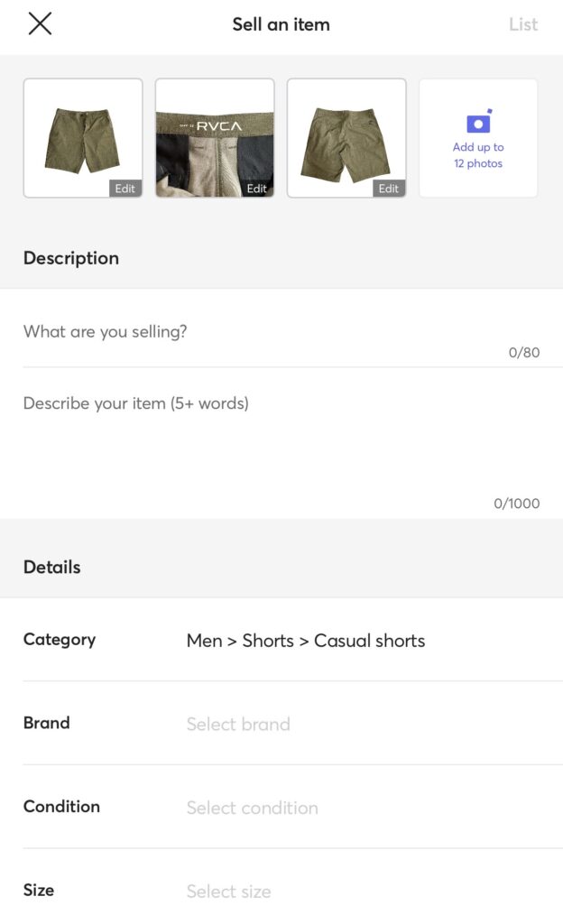Tap the camera icon to add photos
The height and width of the screenshot is (924, 563).
tap(478, 122)
